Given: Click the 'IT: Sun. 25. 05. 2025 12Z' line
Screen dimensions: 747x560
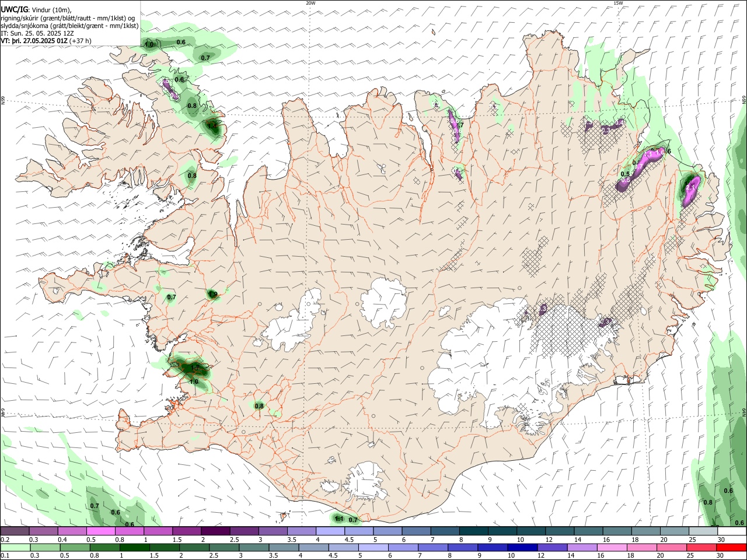Looking at the screenshot, I should 37,34.
